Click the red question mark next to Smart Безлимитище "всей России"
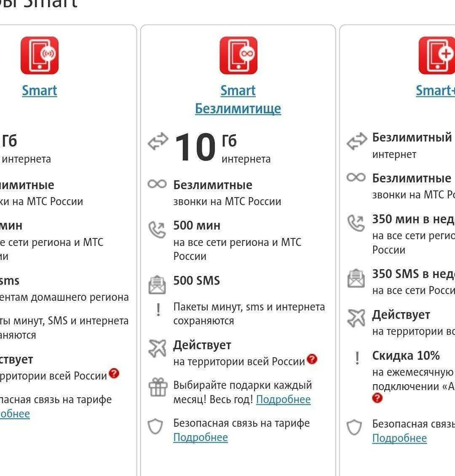 [312, 359]
